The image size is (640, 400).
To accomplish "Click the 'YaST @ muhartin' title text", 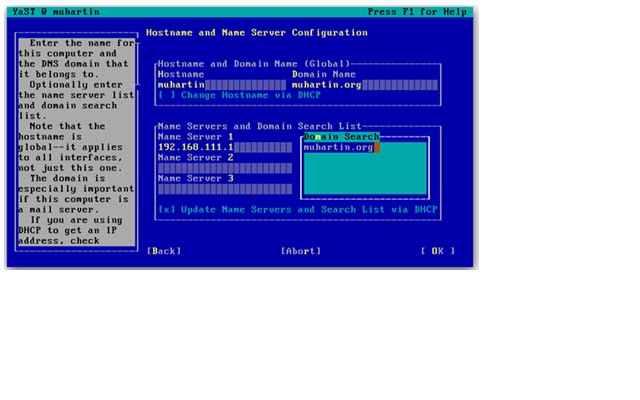I will tap(56, 12).
